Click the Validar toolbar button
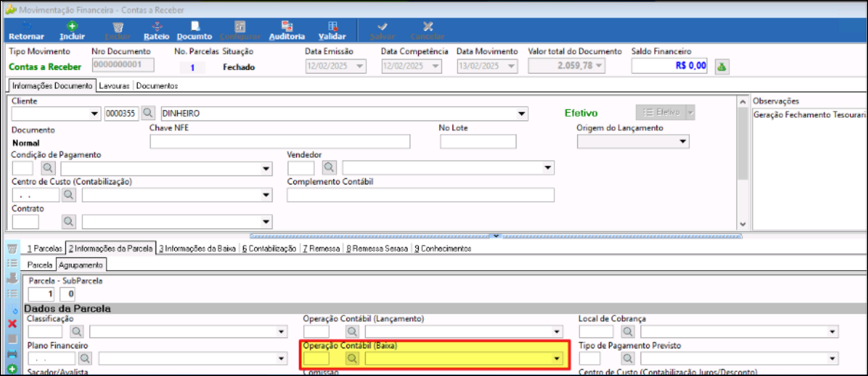The height and width of the screenshot is (376, 868). pyautogui.click(x=332, y=31)
